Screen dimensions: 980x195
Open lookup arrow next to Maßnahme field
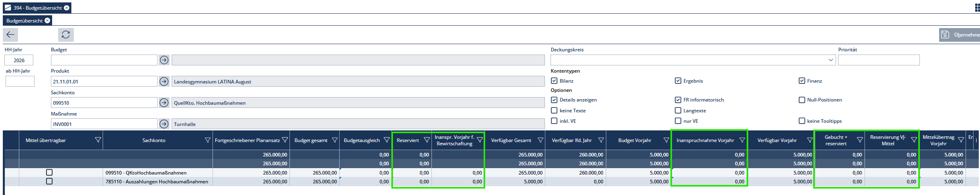[x=164, y=124]
